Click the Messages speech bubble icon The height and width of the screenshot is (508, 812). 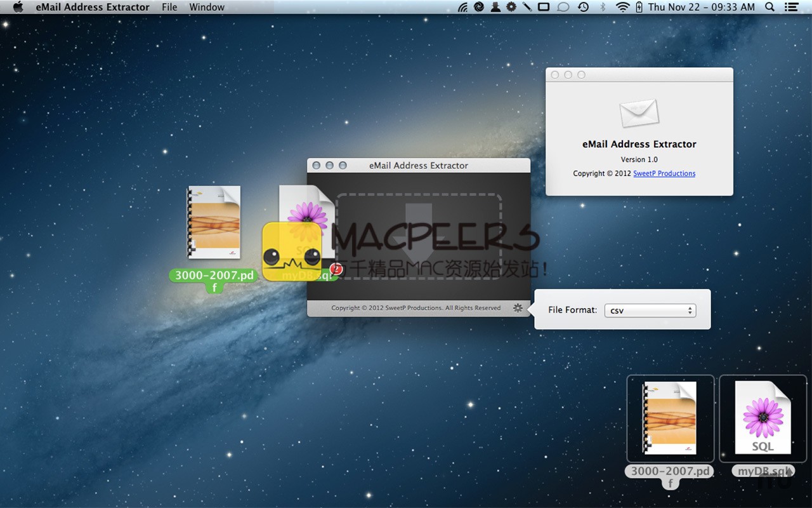[x=563, y=7]
